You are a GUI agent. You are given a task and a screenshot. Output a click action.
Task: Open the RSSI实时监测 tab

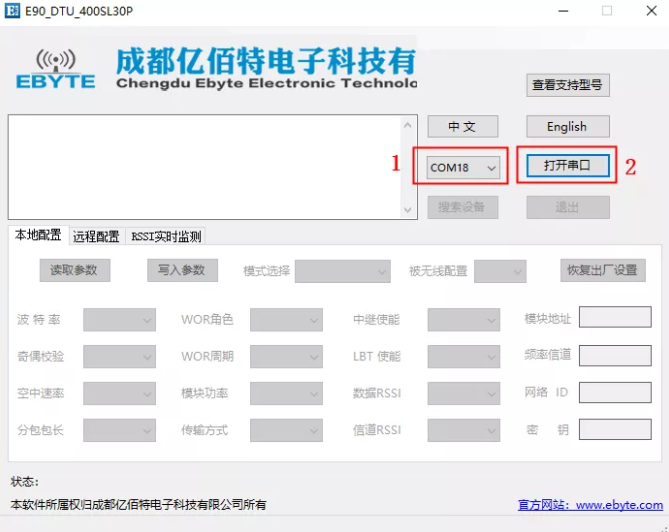[x=166, y=236]
